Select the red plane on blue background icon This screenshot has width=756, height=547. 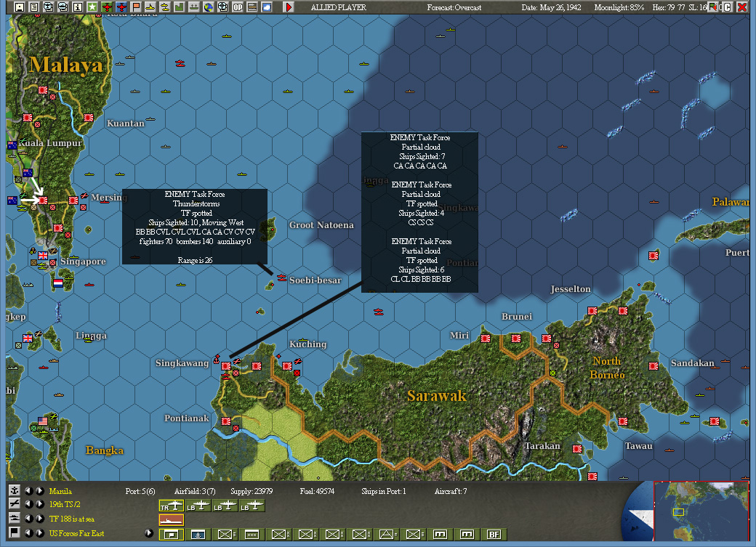click(x=121, y=7)
